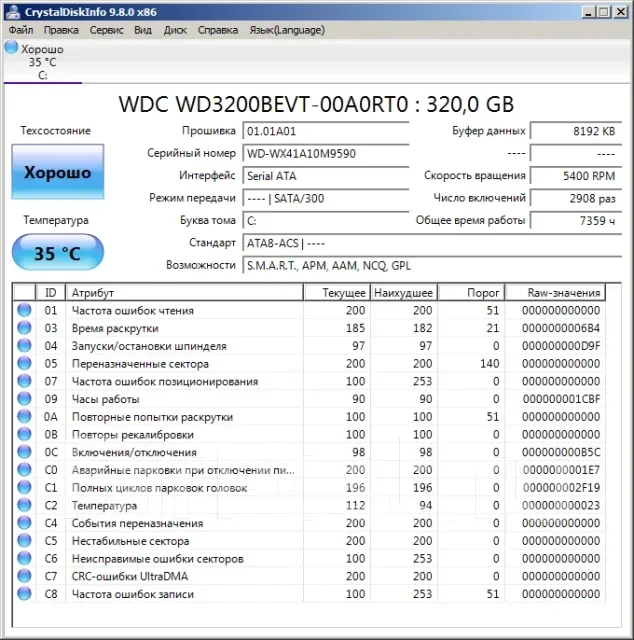The width and height of the screenshot is (634, 640).
Task: Select the C: drive tab with Хорошо status
Action: (42, 62)
